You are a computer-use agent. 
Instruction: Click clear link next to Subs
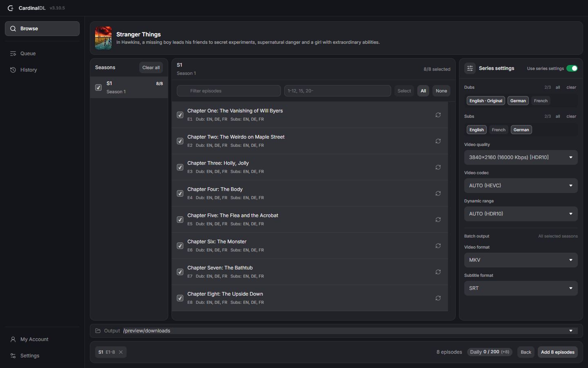click(571, 117)
